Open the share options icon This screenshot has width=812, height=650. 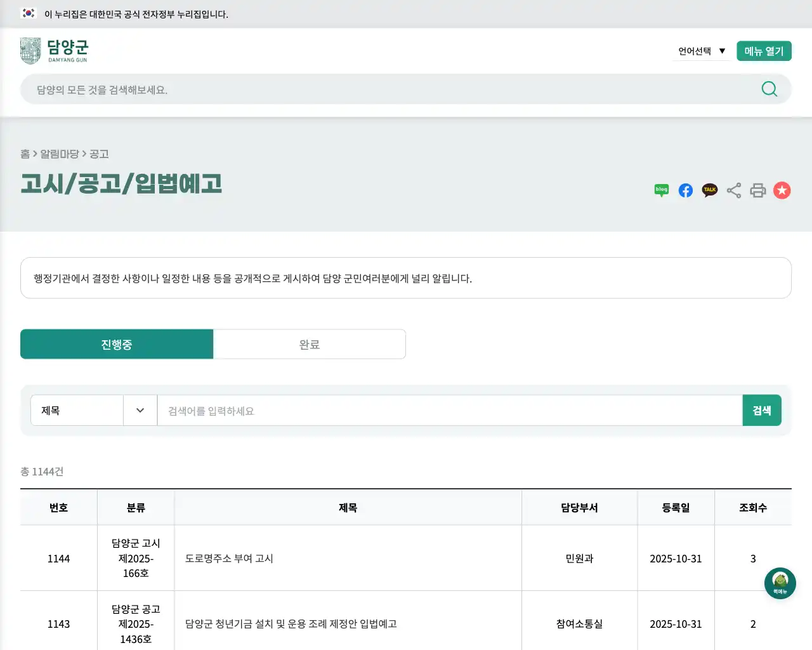click(733, 190)
